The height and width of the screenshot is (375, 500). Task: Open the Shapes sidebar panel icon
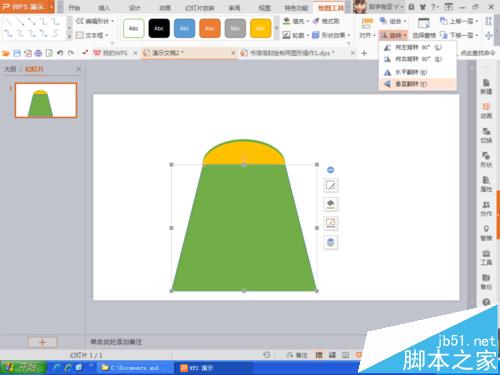[x=486, y=160]
